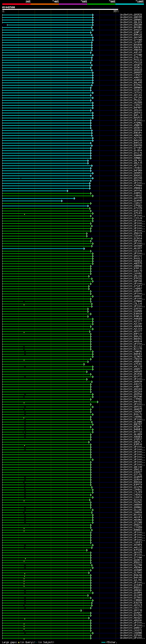Click the purple ~60% identity legend segment
146x644 pixels.
point(73,4)
